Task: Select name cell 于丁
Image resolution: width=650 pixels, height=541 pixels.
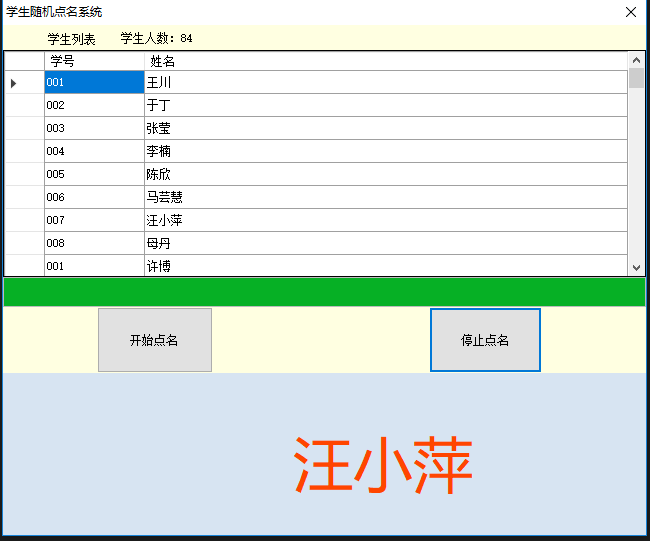Action: 386,105
